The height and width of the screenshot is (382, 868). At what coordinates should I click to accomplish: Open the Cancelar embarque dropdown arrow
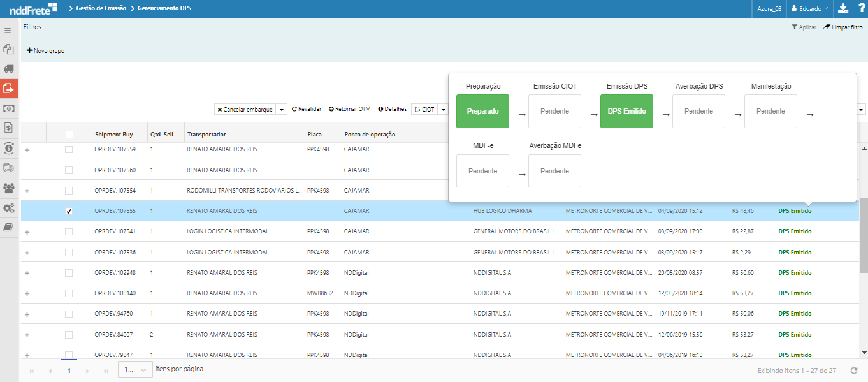pos(282,110)
